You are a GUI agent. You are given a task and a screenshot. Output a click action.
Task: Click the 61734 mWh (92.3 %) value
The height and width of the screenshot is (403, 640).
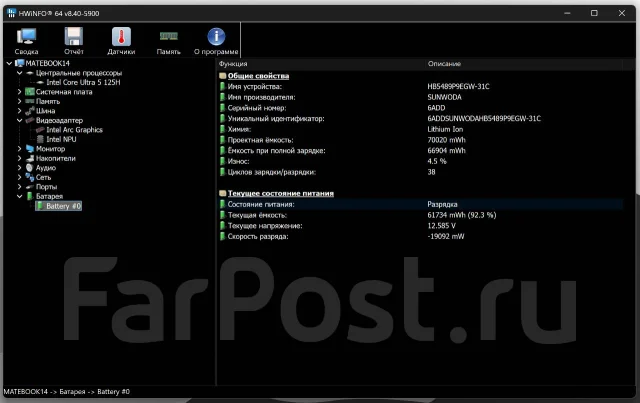pos(462,215)
